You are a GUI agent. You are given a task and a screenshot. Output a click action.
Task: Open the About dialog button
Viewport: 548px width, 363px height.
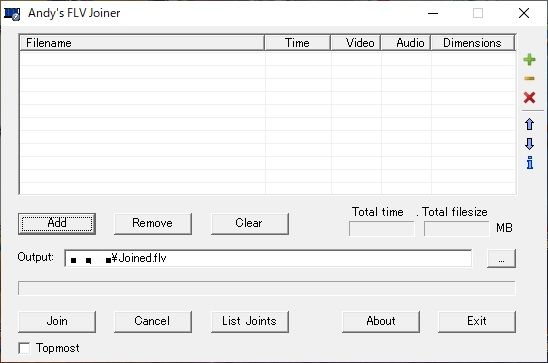pos(381,322)
